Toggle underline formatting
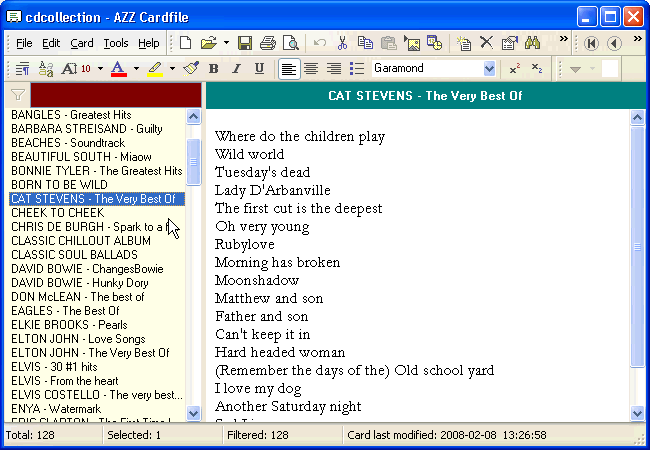 (x=260, y=68)
